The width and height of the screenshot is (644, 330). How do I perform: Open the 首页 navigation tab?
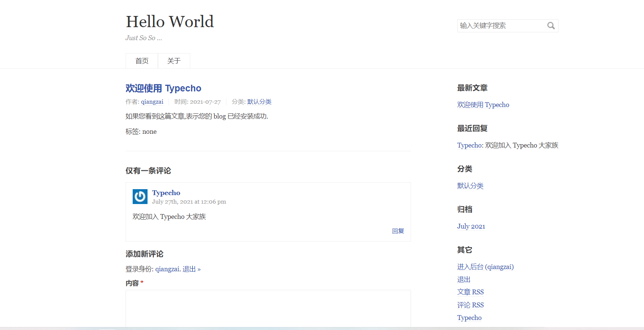point(142,61)
